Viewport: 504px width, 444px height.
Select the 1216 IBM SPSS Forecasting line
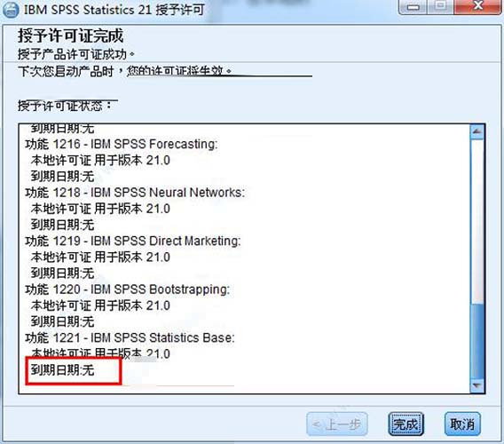click(122, 144)
